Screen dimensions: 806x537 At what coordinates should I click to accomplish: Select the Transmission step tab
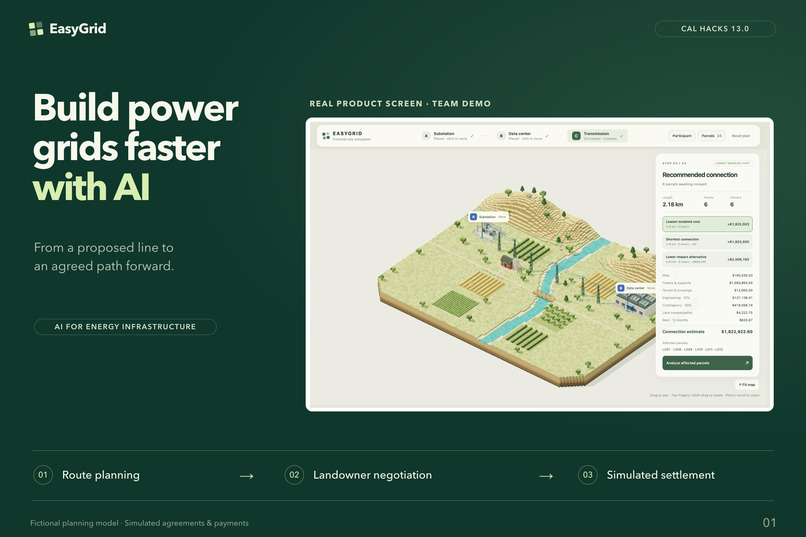598,136
